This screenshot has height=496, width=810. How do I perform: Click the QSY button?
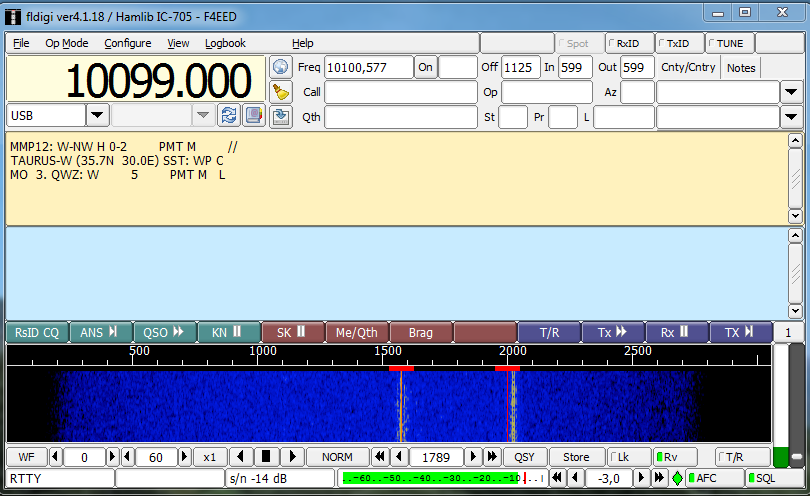click(524, 457)
